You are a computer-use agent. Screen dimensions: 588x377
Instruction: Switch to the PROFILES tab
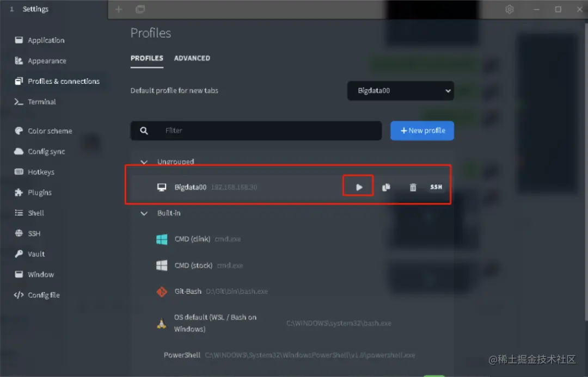point(146,58)
